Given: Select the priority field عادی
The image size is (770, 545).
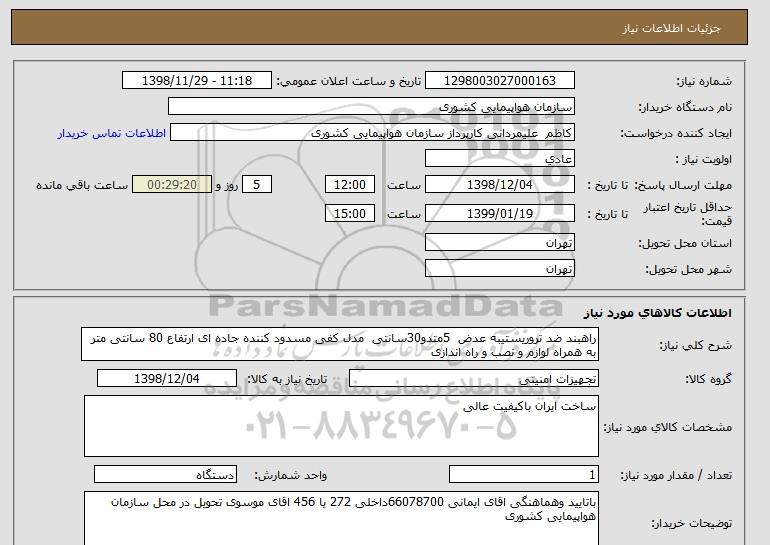Looking at the screenshot, I should click(x=499, y=159).
